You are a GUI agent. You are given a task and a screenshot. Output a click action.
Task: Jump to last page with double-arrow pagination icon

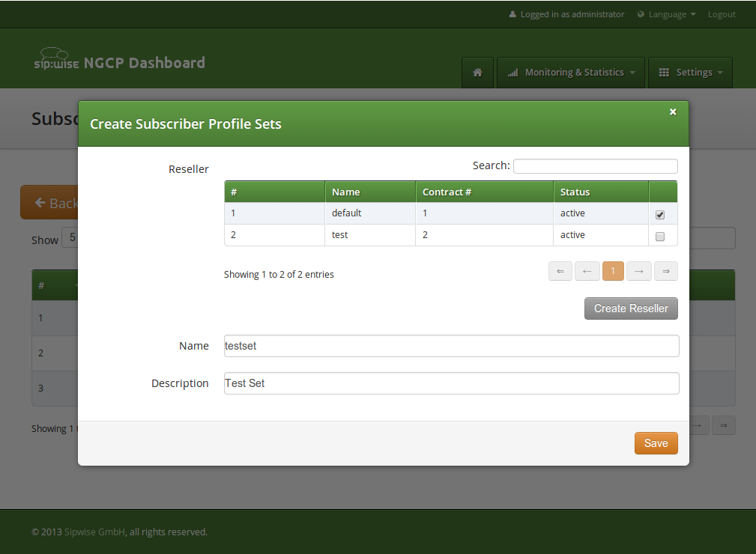tap(665, 270)
